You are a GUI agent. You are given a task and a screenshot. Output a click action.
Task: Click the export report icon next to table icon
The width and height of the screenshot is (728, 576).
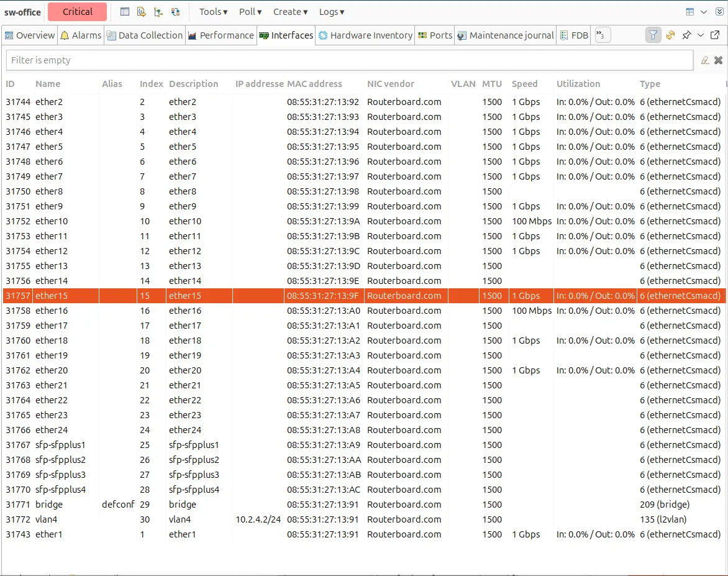point(142,12)
